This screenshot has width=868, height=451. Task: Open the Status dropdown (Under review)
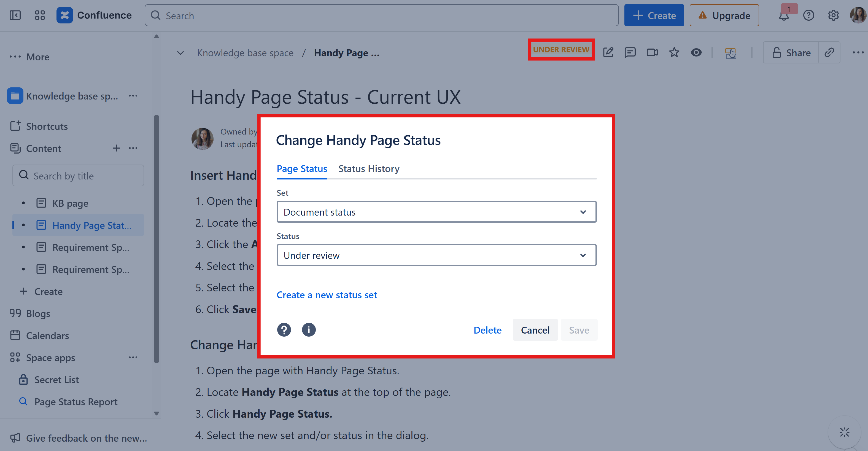point(436,255)
